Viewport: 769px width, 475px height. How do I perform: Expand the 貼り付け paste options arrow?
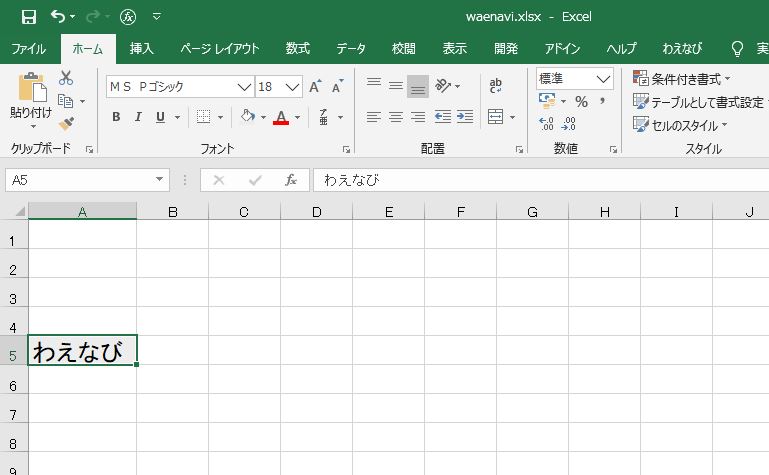pyautogui.click(x=32, y=127)
